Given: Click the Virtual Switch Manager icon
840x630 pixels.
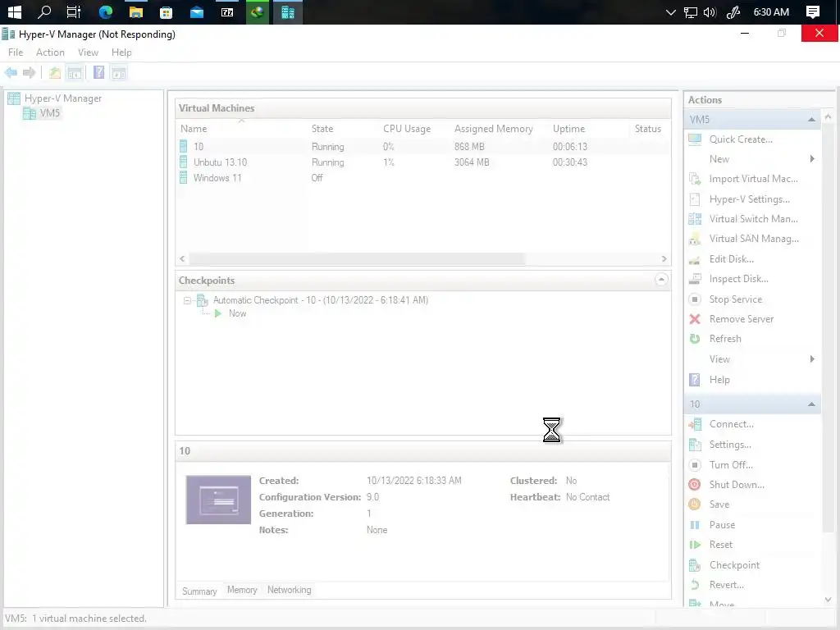Looking at the screenshot, I should 695,218.
